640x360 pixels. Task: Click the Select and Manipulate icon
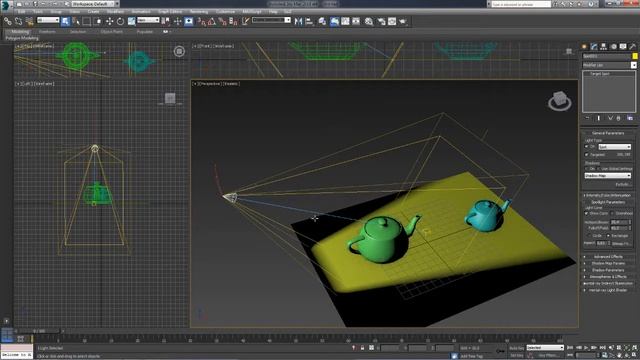pos(178,21)
